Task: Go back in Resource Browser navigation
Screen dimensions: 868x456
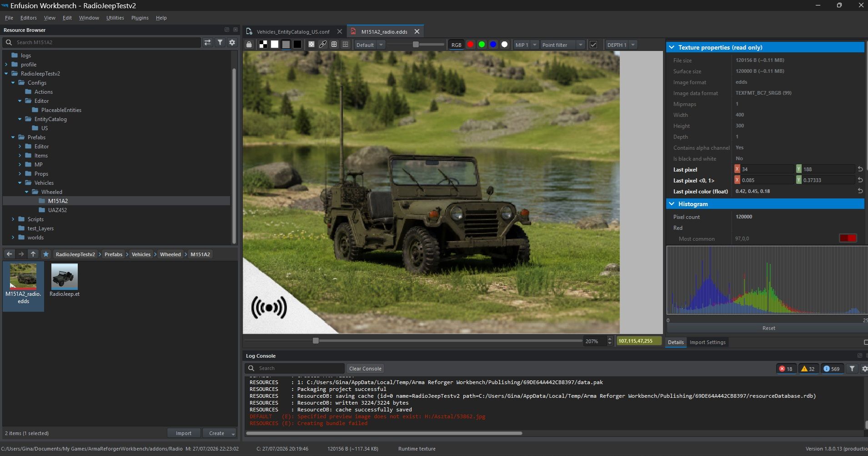Action: [9, 254]
